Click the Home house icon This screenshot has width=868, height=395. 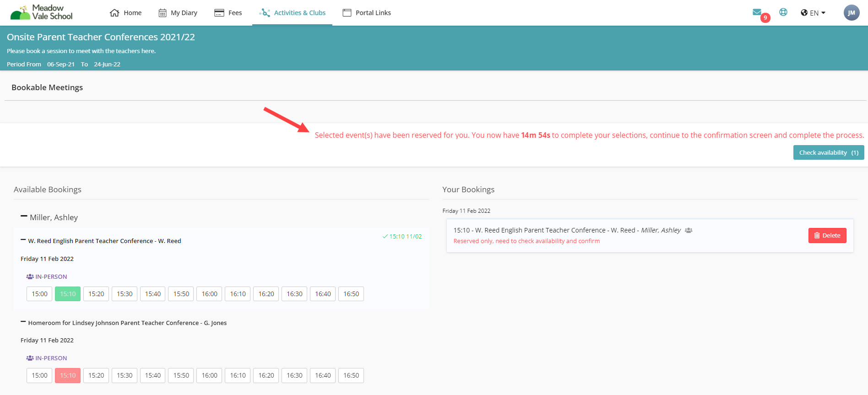click(114, 13)
